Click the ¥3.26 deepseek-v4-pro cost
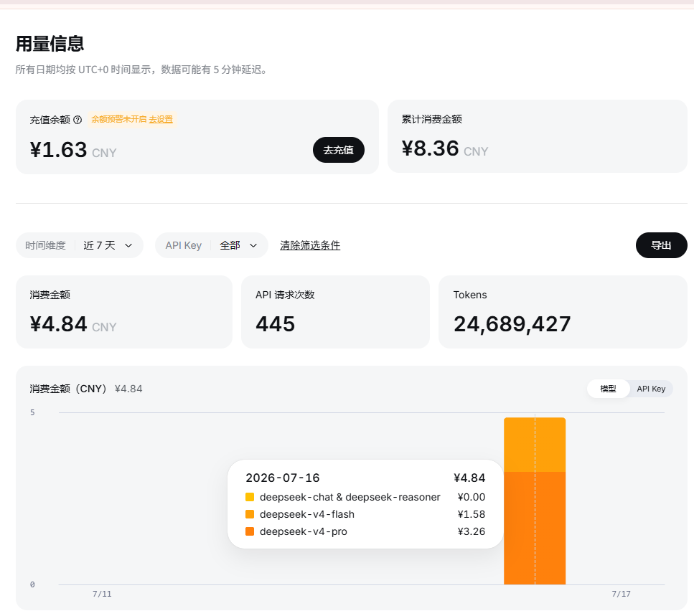This screenshot has width=694, height=616. point(472,531)
